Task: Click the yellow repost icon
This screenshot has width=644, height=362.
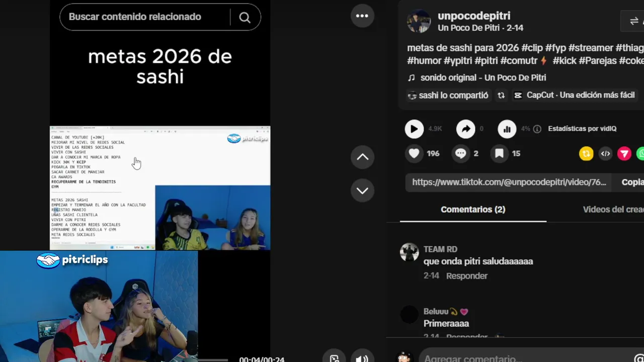Action: tap(586, 154)
